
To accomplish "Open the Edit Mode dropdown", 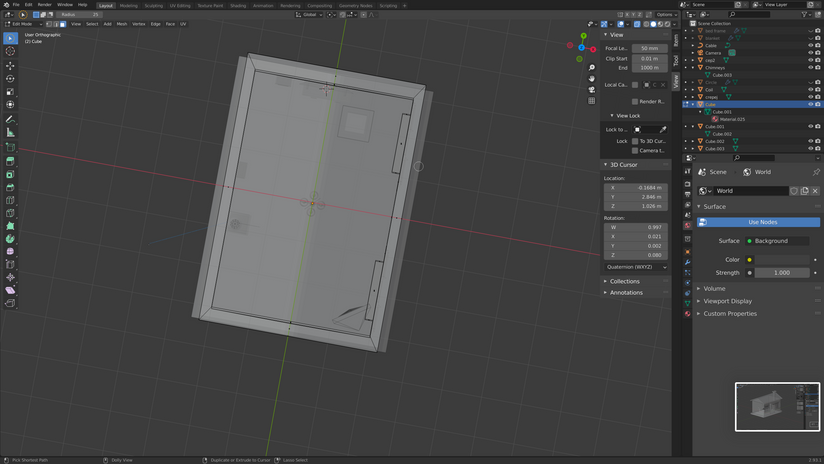I will click(24, 24).
